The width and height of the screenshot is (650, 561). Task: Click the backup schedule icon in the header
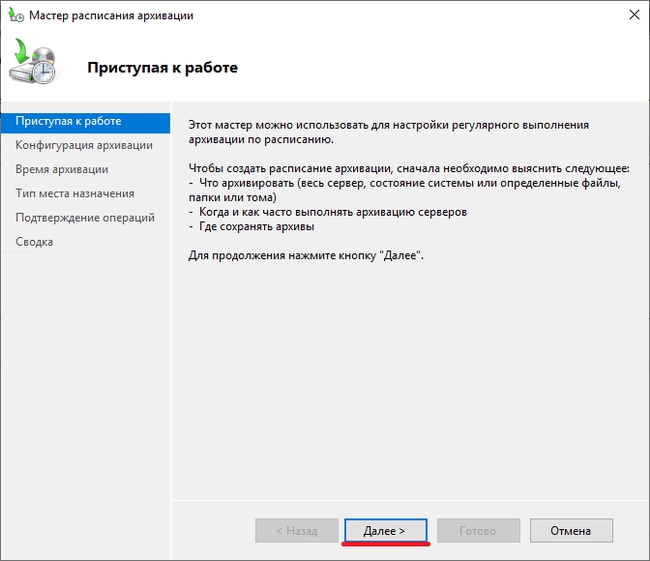tap(37, 65)
